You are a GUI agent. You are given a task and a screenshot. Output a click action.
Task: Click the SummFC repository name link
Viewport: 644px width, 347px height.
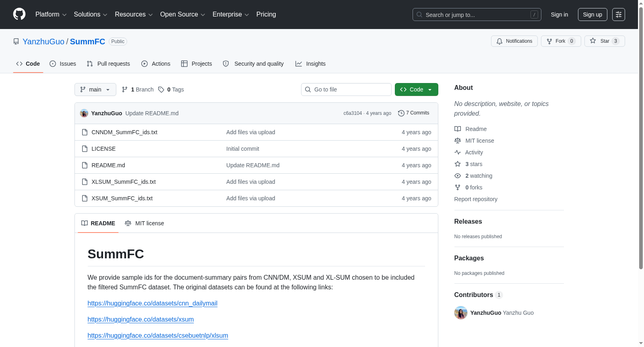87,42
